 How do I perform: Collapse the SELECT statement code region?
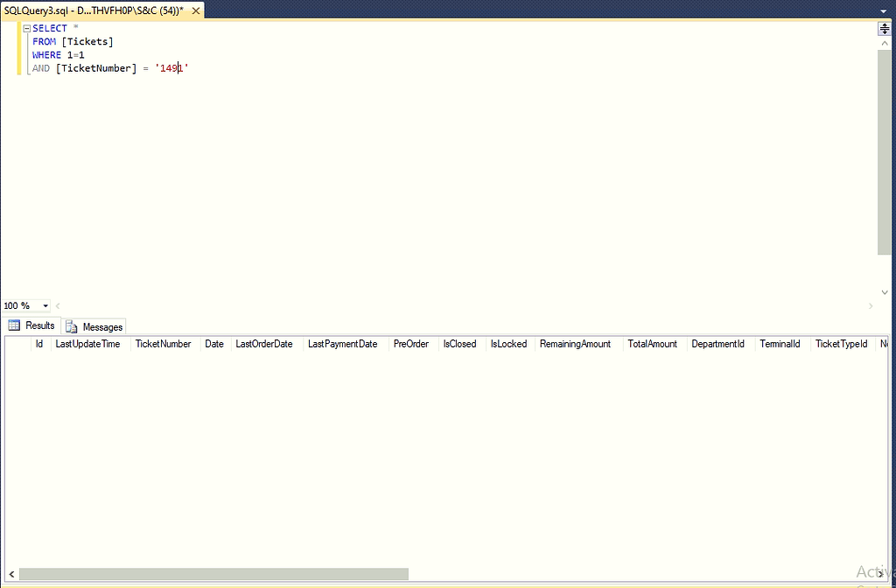pos(26,27)
